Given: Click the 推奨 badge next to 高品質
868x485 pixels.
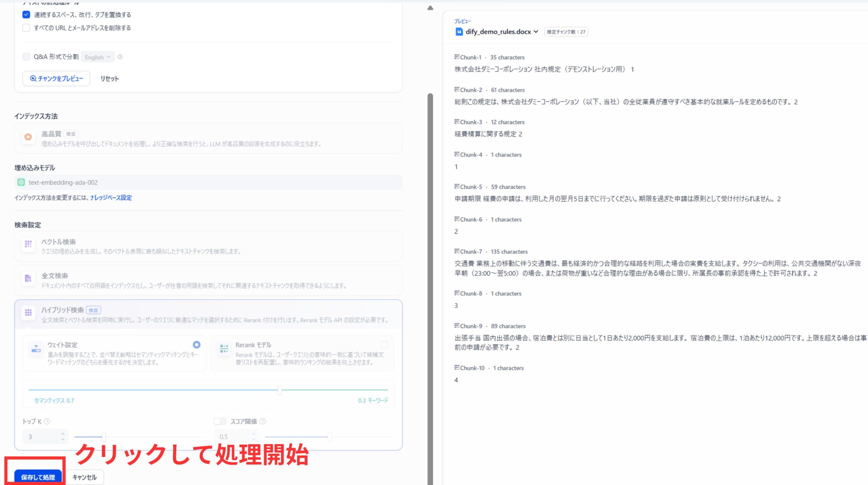Looking at the screenshot, I should point(71,134).
